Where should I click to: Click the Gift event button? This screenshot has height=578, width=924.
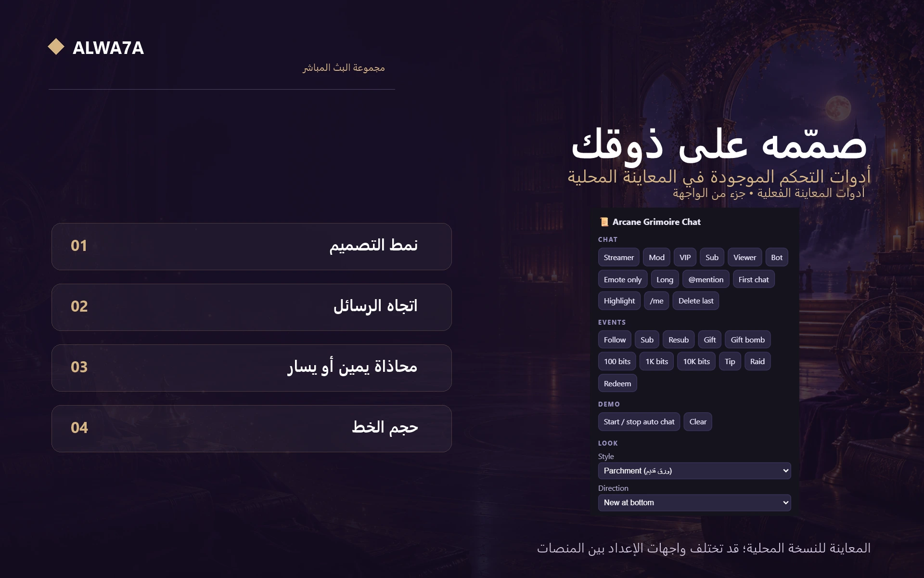710,340
